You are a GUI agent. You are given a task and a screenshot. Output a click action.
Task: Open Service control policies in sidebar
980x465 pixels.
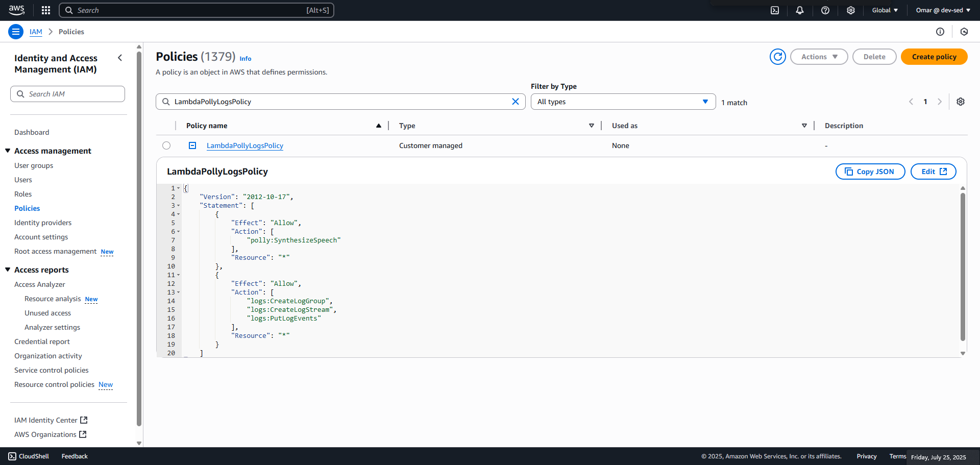pyautogui.click(x=52, y=370)
